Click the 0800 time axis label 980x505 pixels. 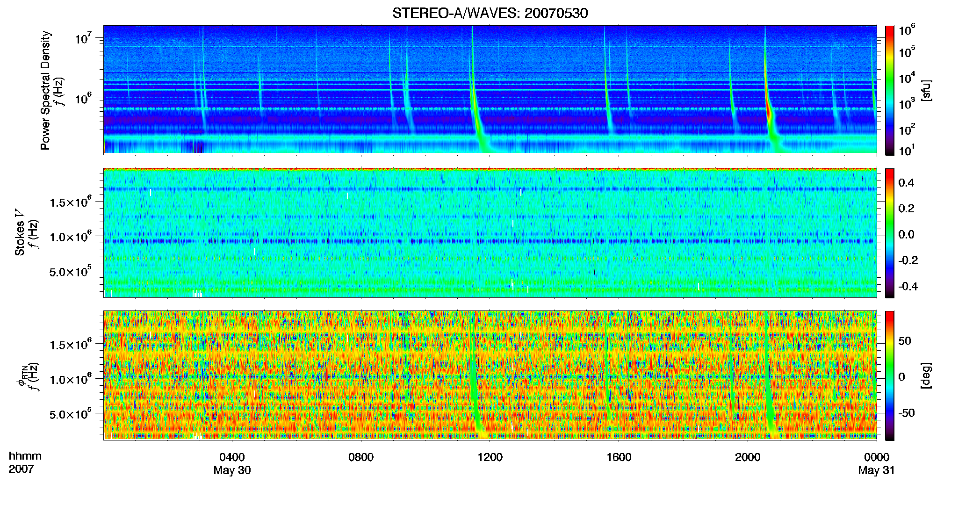click(361, 457)
